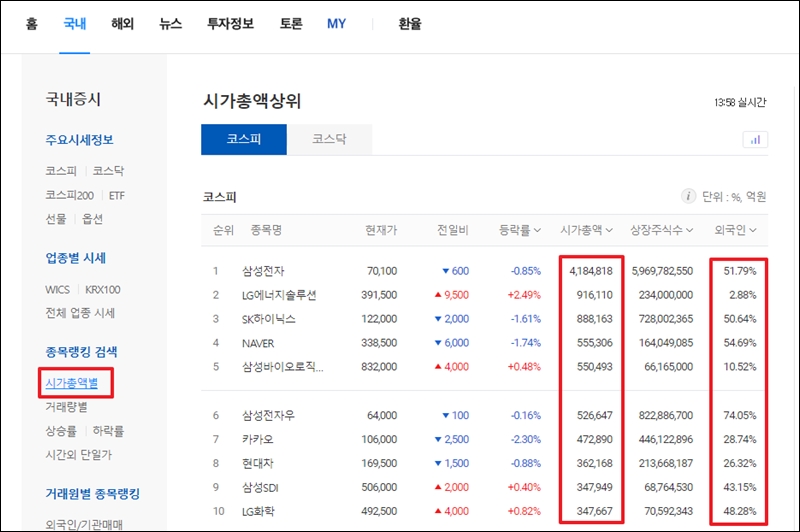Screen dimensions: 800x532
Task: Open sidebar 코스피 link under 주요시세정보
Action: tap(61, 171)
